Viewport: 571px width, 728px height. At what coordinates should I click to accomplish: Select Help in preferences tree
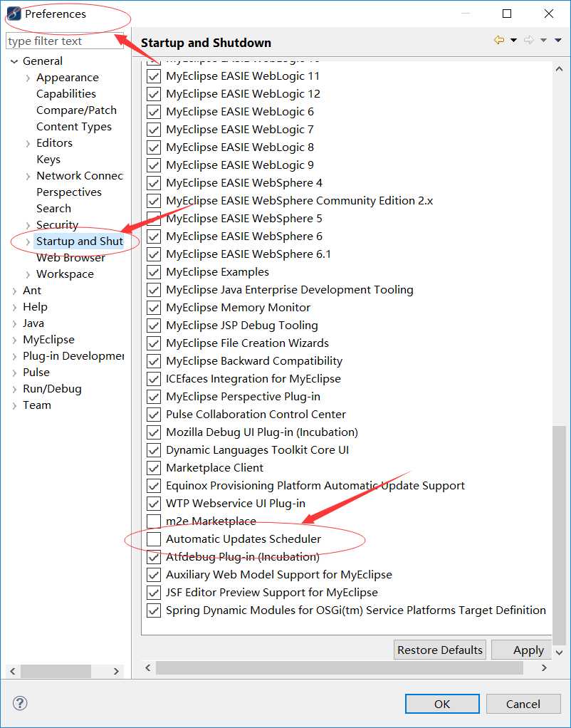click(35, 307)
